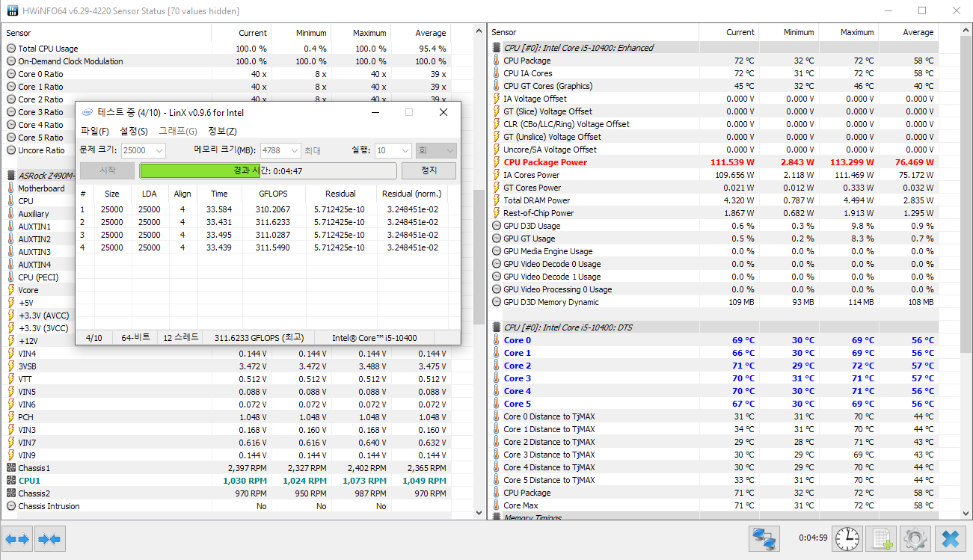This screenshot has width=973, height=560.
Task: Select the Rest-of-Chip Power sensor row
Action: coord(713,213)
